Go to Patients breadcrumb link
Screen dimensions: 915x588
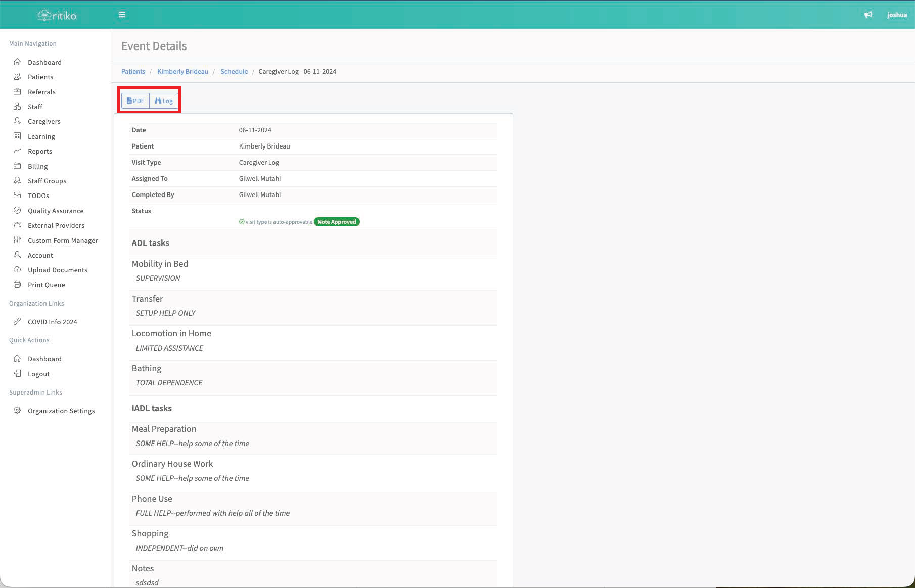(133, 71)
